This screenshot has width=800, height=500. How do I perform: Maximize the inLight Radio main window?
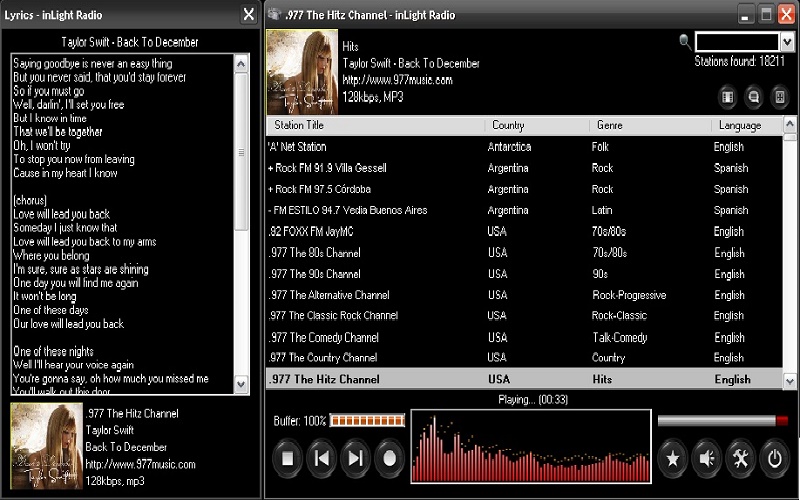click(x=766, y=14)
